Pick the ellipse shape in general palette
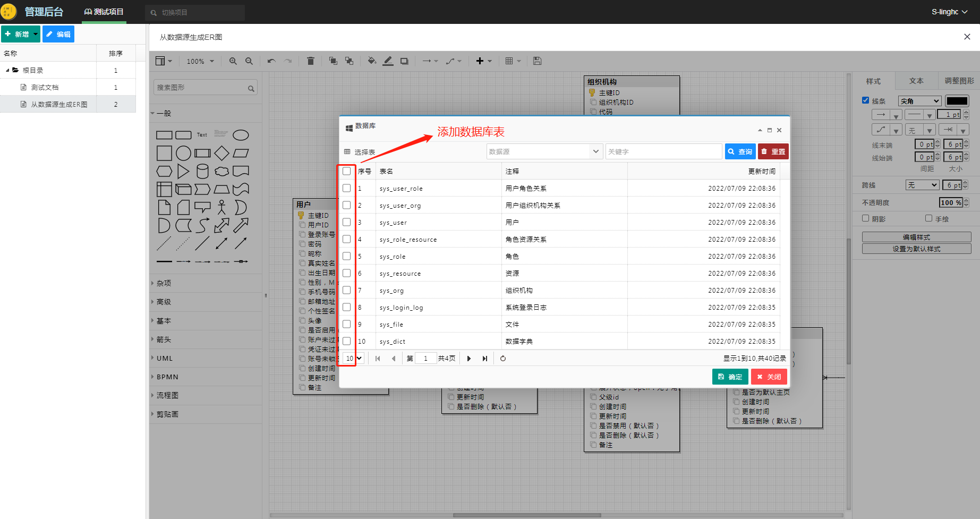Viewport: 980px width, 519px height. pos(241,135)
